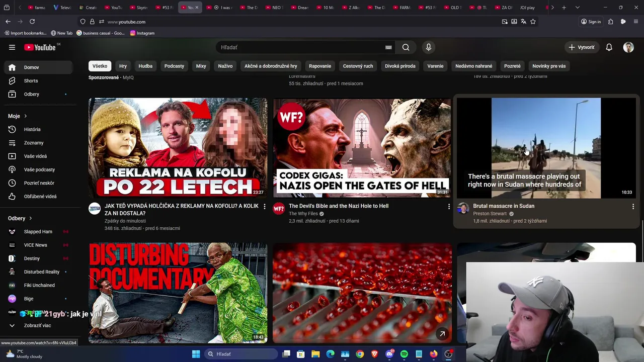
Task: Open a new browser tab with plus
Action: [x=563, y=8]
